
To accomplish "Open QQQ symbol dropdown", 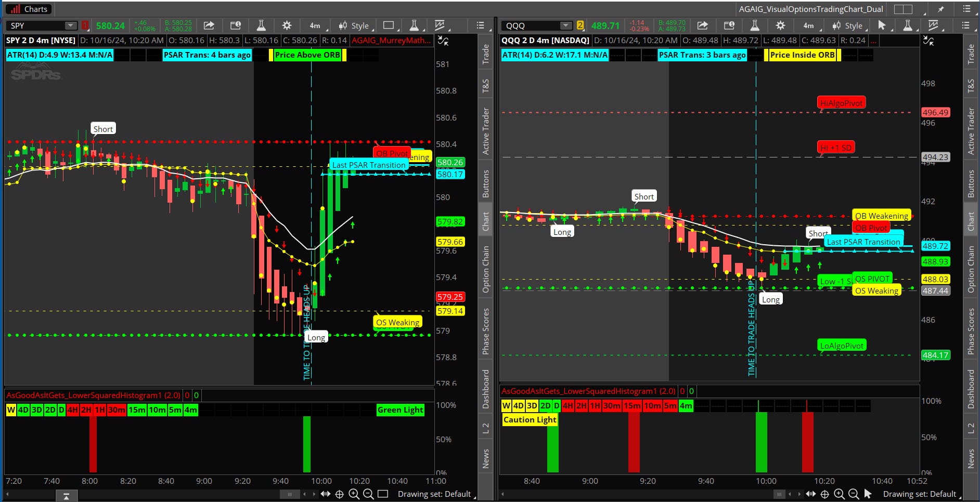I will tap(566, 25).
